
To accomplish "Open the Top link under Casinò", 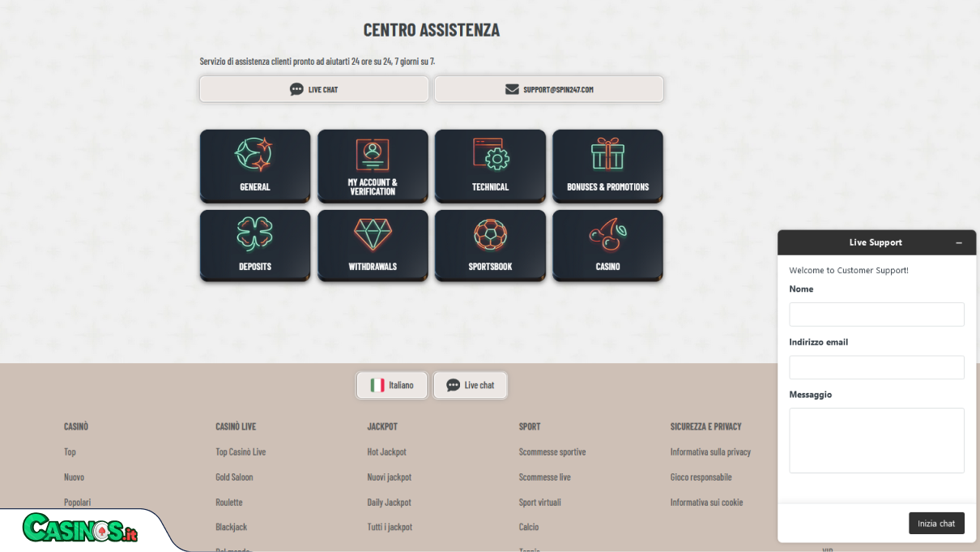I will point(70,451).
